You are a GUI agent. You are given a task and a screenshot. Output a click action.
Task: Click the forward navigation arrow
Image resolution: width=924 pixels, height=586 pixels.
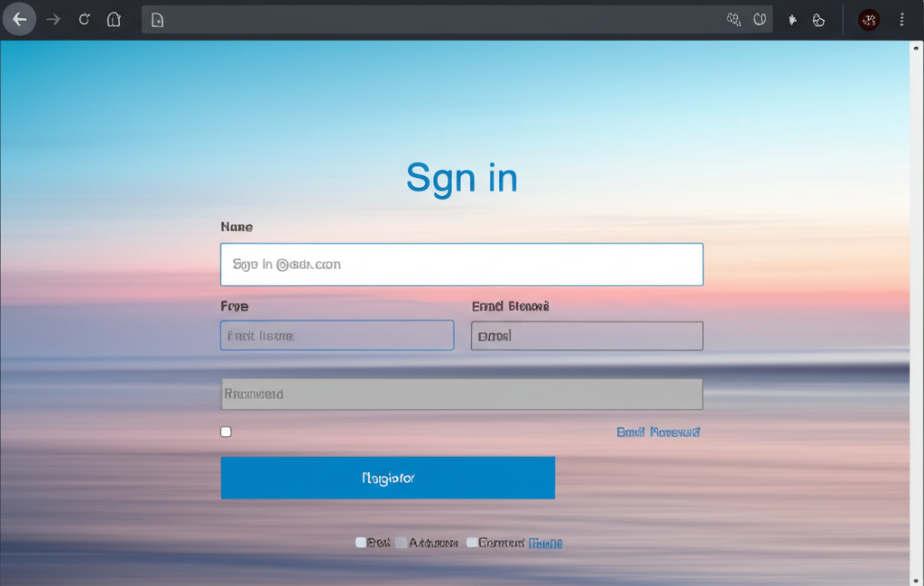[52, 19]
